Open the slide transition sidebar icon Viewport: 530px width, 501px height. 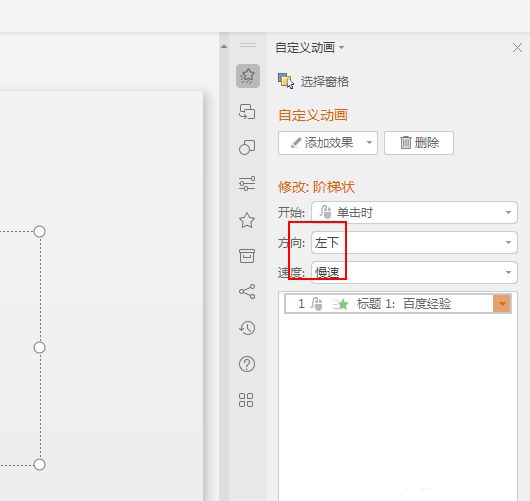pos(247,112)
